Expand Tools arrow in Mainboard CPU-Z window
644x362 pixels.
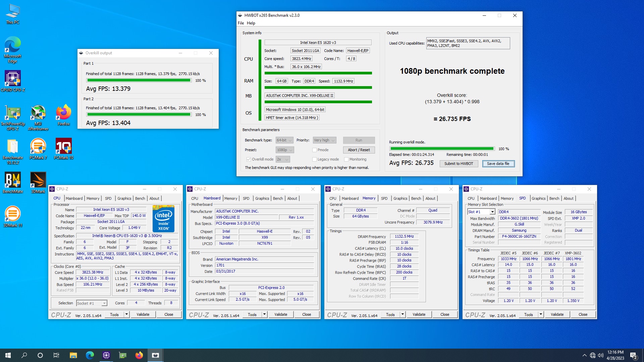coord(264,314)
